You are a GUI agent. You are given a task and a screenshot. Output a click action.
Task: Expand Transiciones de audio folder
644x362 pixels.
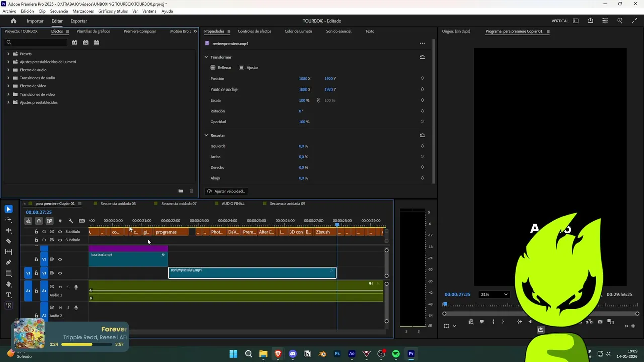pos(8,78)
